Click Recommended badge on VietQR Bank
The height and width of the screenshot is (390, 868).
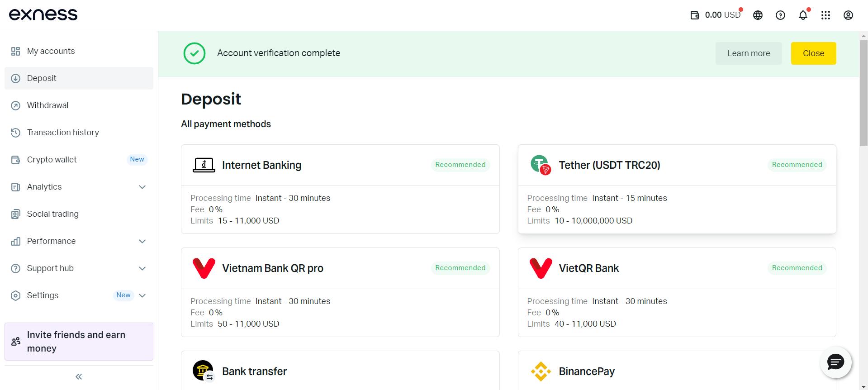(x=797, y=268)
